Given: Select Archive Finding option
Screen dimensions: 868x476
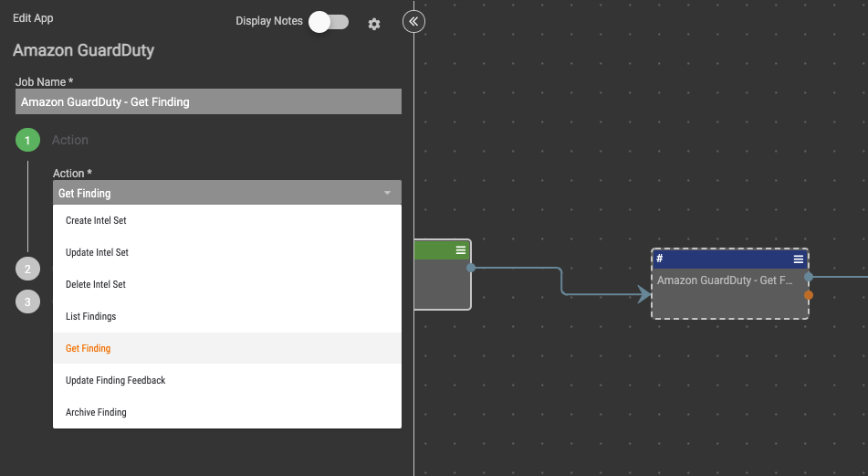Looking at the screenshot, I should tap(227, 412).
